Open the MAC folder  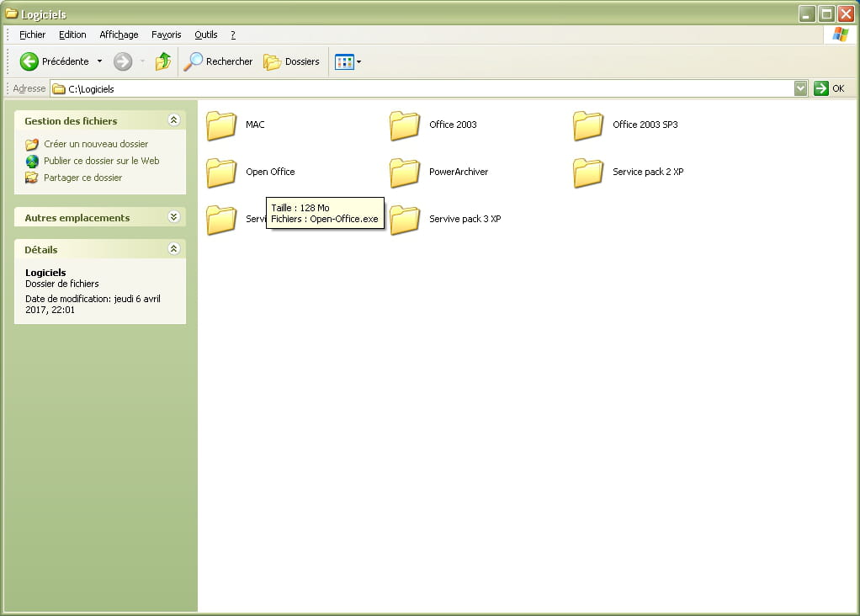[x=222, y=125]
